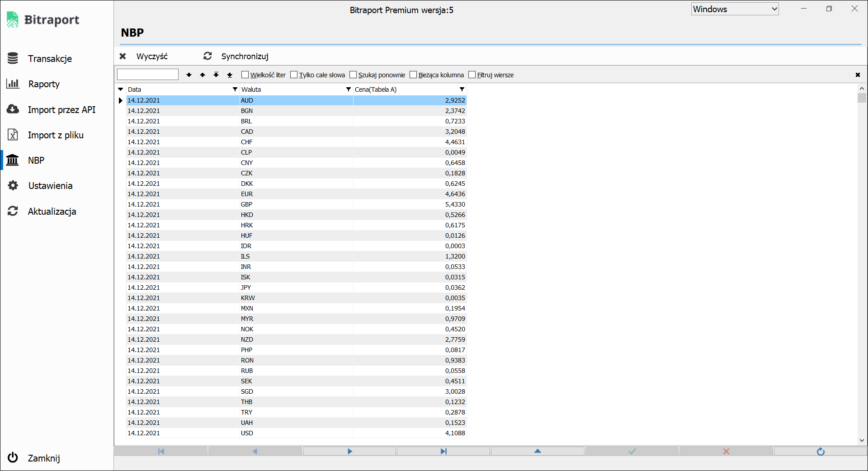Click the Wyczyść X icon
The width and height of the screenshot is (868, 471).
[123, 56]
